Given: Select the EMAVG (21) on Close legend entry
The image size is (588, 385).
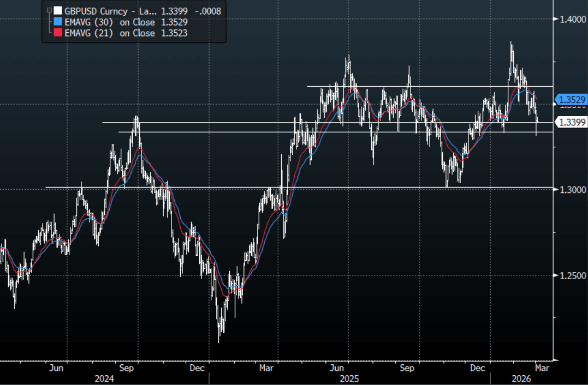Looking at the screenshot, I should point(110,33).
